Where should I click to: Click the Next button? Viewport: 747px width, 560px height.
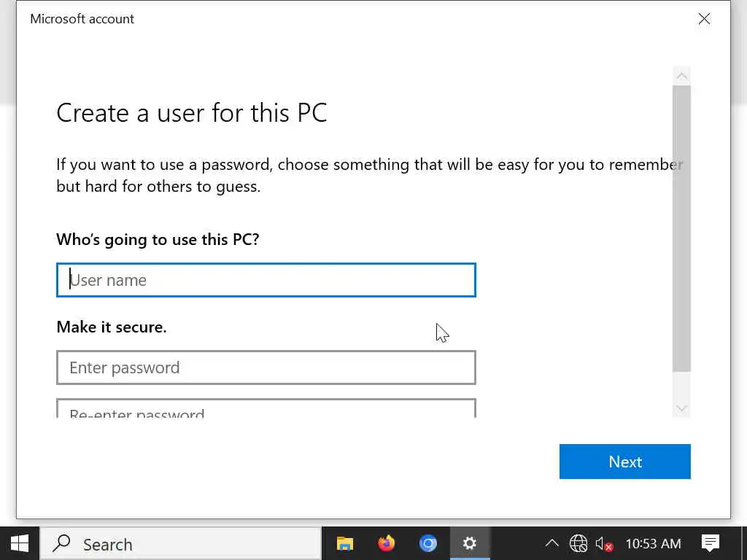coord(624,462)
